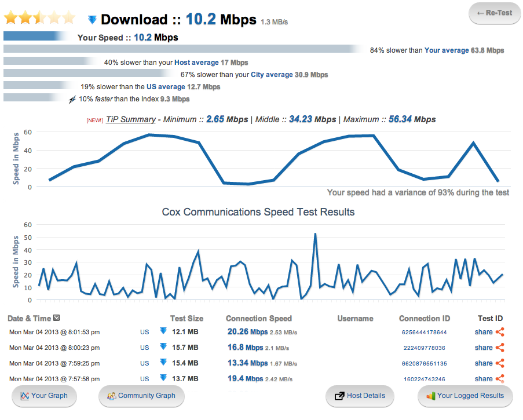Click the 15.7 MB test size value

185,348
